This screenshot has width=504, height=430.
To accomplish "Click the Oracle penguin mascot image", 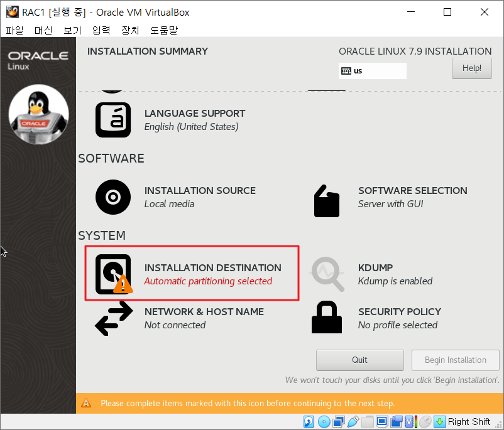I will coord(38,114).
